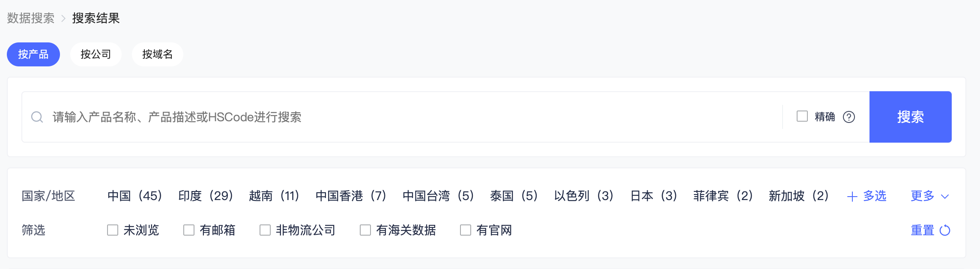Click the blue 搜索 button

[x=911, y=117]
